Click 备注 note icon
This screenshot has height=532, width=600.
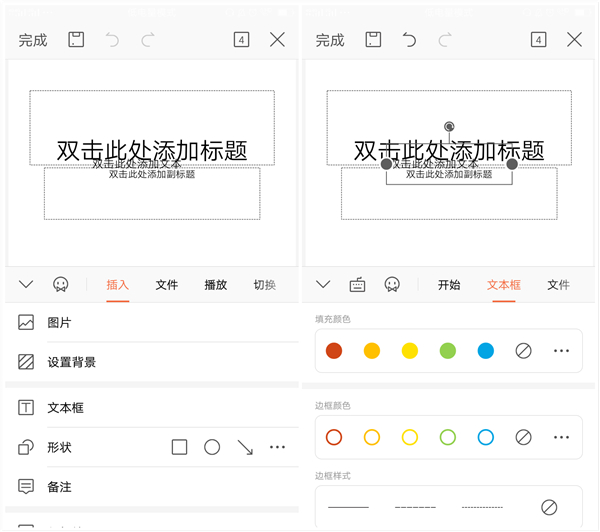point(26,486)
